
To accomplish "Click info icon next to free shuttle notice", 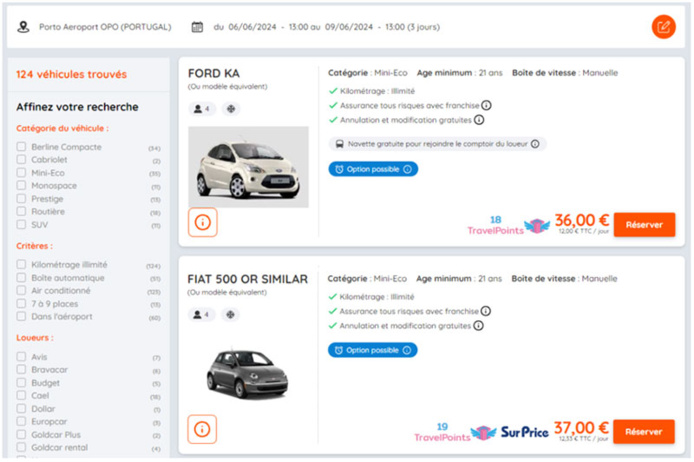I will 537,144.
